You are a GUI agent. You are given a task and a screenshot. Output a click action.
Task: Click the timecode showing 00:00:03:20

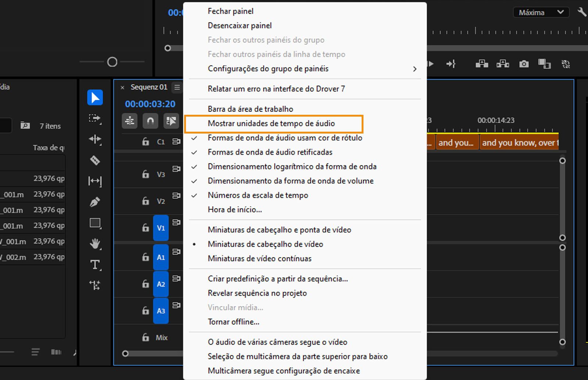tap(150, 104)
